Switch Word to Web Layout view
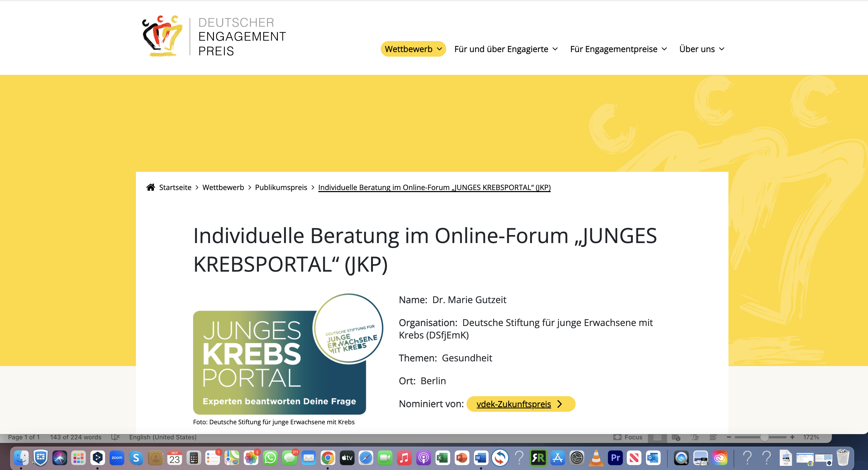868x470 pixels. point(676,437)
